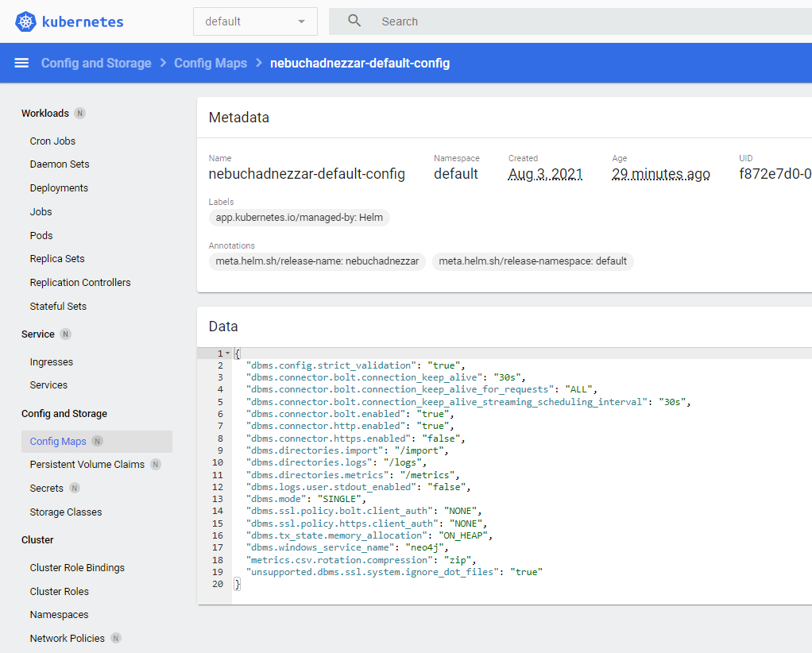This screenshot has height=653, width=812.
Task: Click the app.kubernetes.io/managed-by: Helm label chip
Action: point(300,218)
